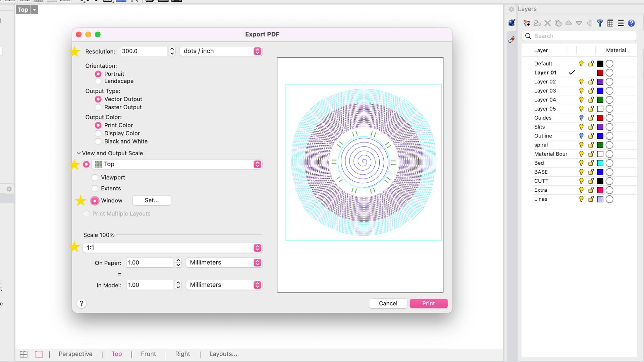Switch to the Perspective viewport tab
This screenshot has width=644, height=362.
point(75,354)
